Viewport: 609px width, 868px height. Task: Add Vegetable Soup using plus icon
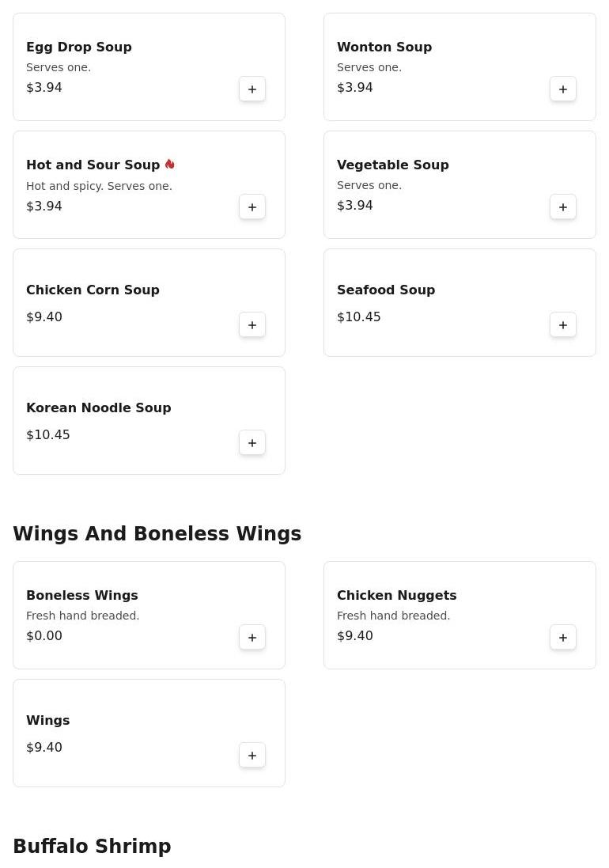(563, 207)
